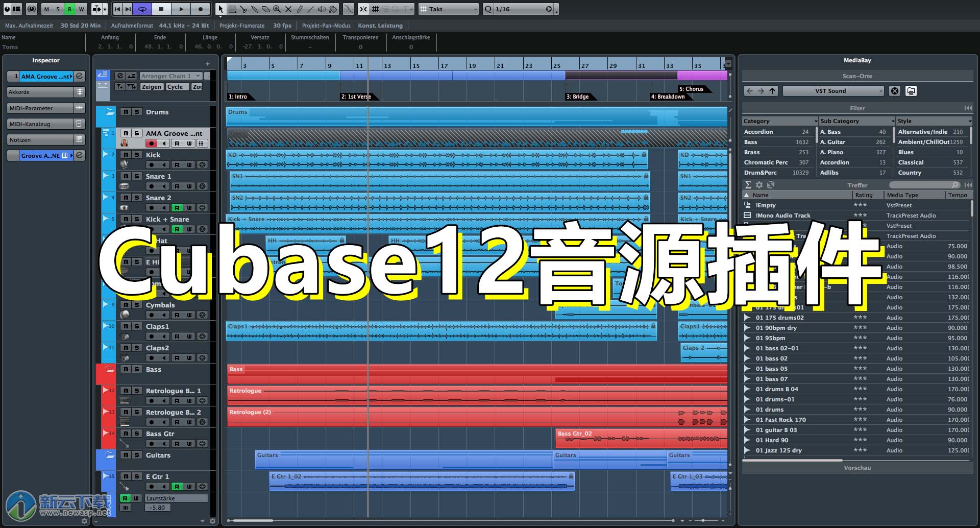
Task: Disable record on AMA Groove track
Action: click(x=152, y=143)
